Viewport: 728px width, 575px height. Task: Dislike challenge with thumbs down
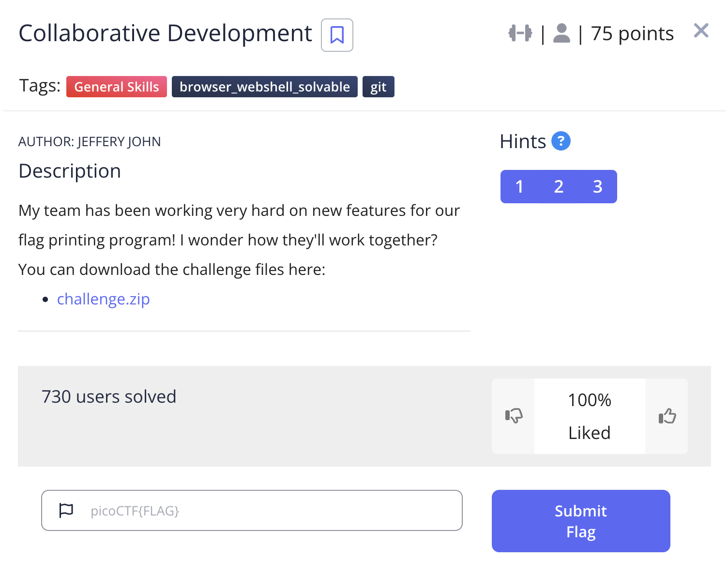tap(514, 416)
